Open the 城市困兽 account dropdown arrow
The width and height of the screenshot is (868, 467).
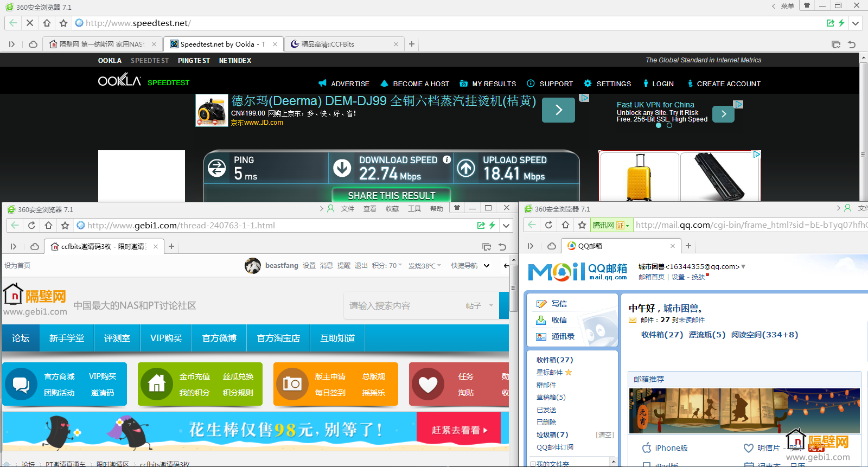[743, 266]
